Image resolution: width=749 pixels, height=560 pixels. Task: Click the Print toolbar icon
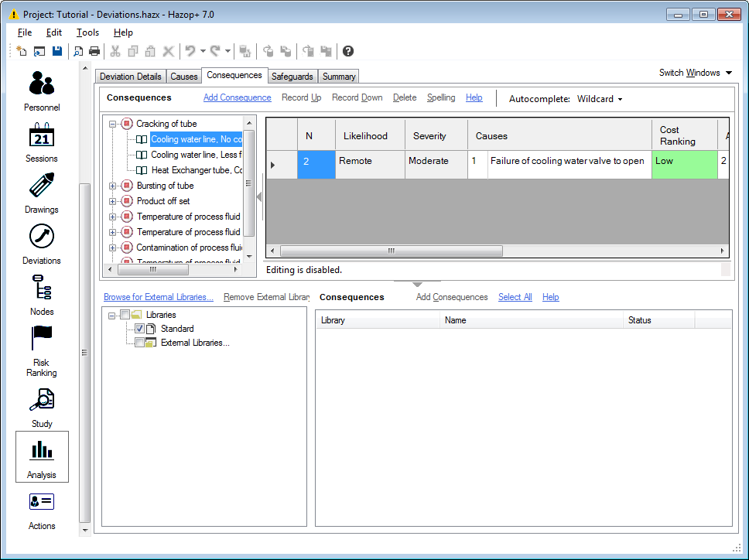(94, 51)
